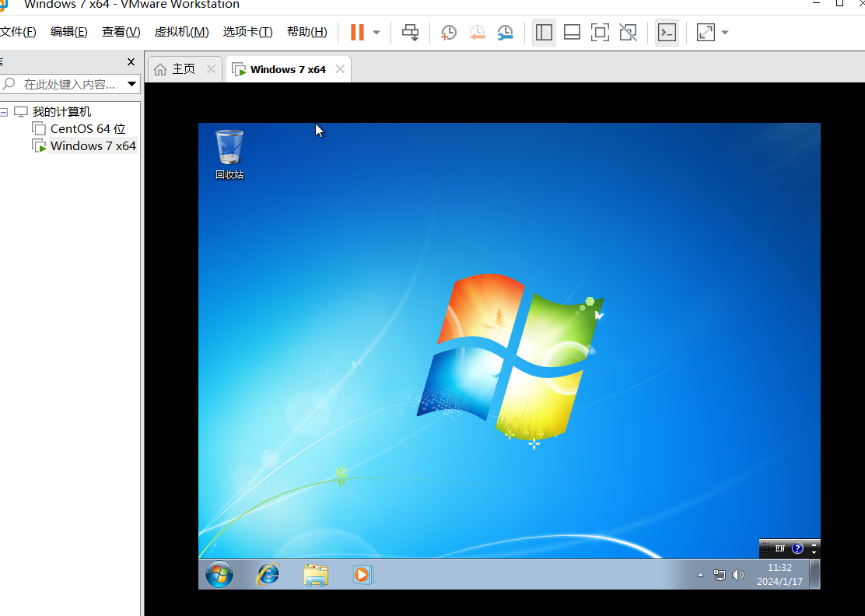Screen dimensions: 865x616
Task: Select CentOS 64 位 in library
Action: pos(87,129)
